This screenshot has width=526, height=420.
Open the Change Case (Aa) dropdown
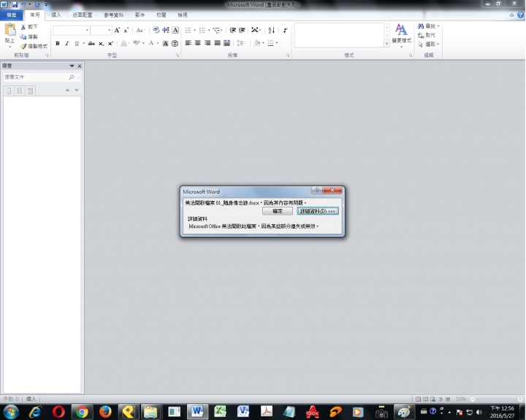click(140, 30)
